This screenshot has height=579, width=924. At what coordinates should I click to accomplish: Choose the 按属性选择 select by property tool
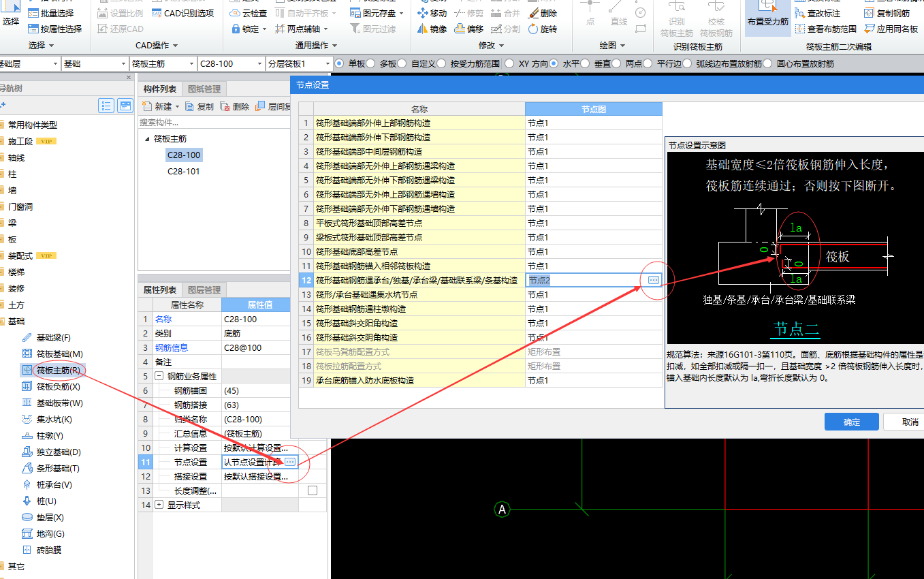click(x=55, y=29)
